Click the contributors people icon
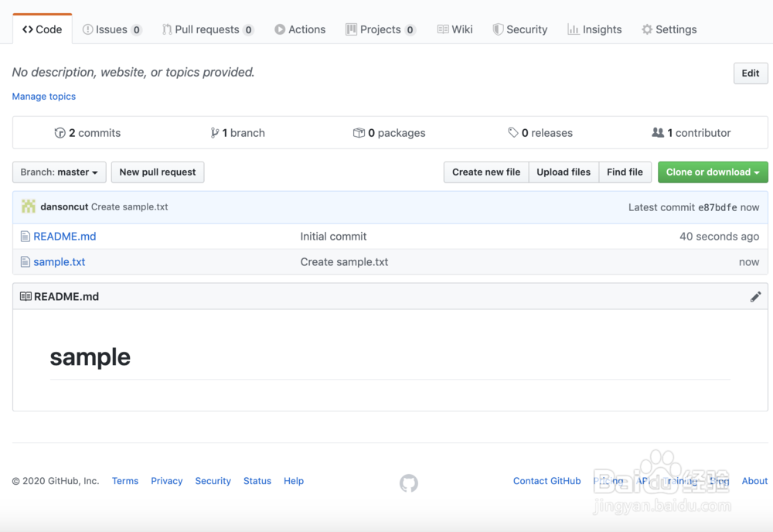The height and width of the screenshot is (532, 773). (x=658, y=133)
